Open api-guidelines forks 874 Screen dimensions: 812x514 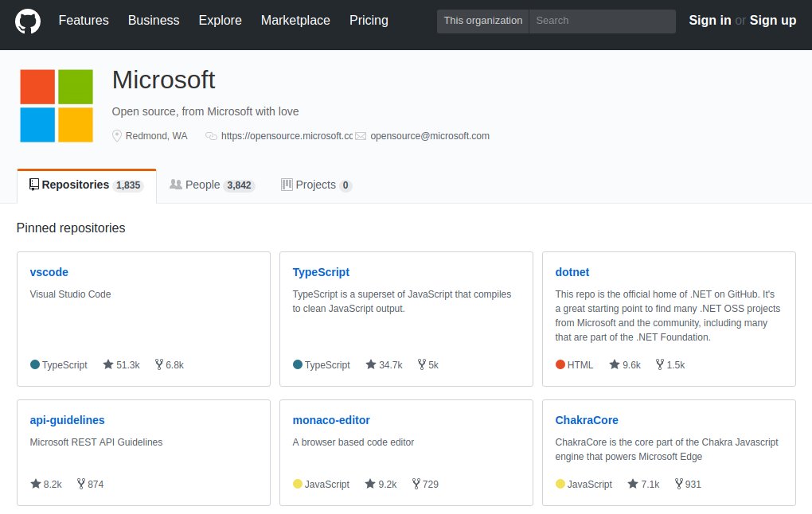click(91, 484)
